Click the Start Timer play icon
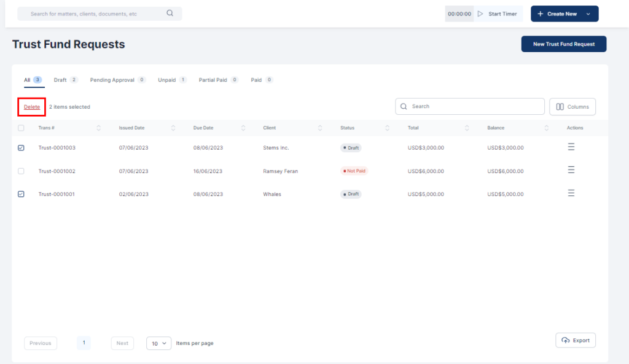Screen dimensions: 629x364 [480, 14]
